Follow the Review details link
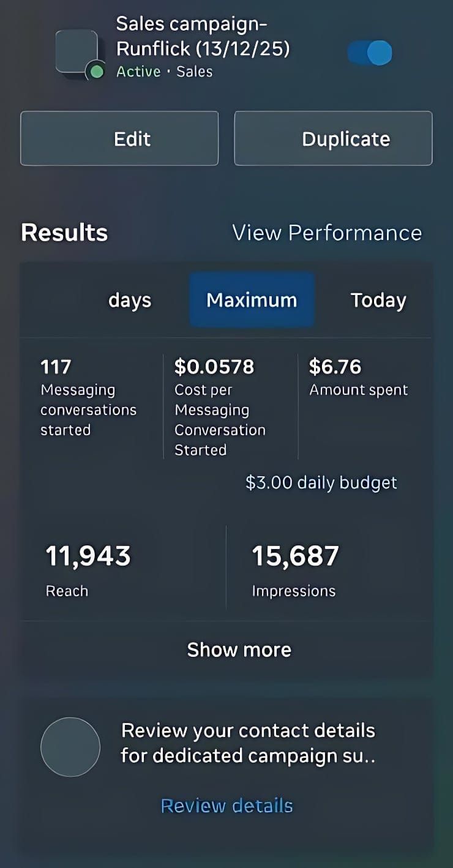453x868 pixels. coord(226,806)
